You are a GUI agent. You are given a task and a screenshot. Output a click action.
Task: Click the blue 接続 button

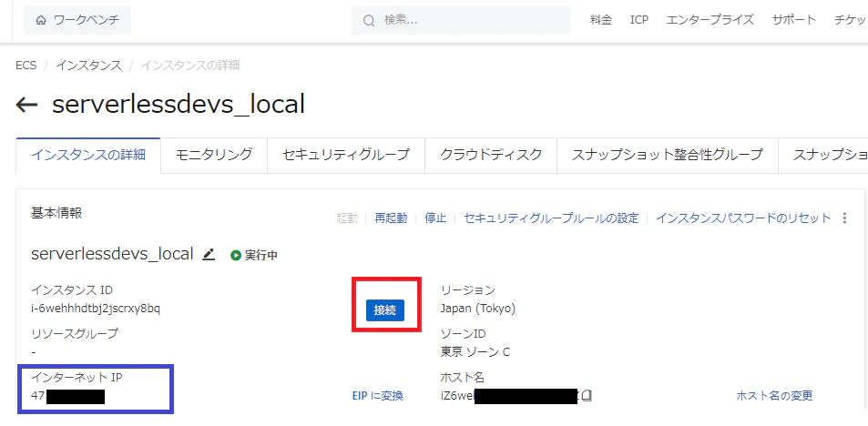[385, 310]
